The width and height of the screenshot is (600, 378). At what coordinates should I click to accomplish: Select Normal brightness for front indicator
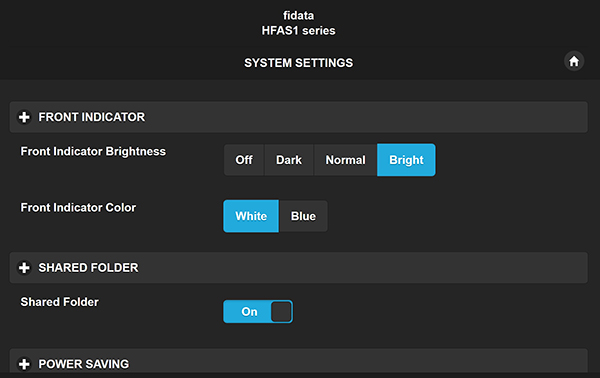[x=346, y=160]
